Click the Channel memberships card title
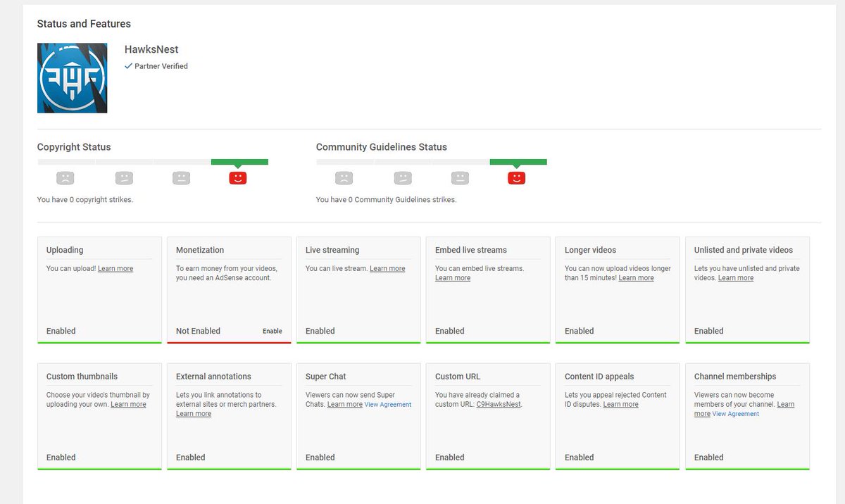 (735, 377)
